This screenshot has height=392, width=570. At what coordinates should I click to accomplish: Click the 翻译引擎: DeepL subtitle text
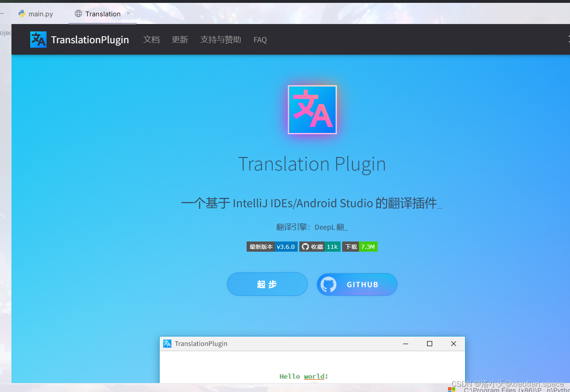(x=312, y=227)
